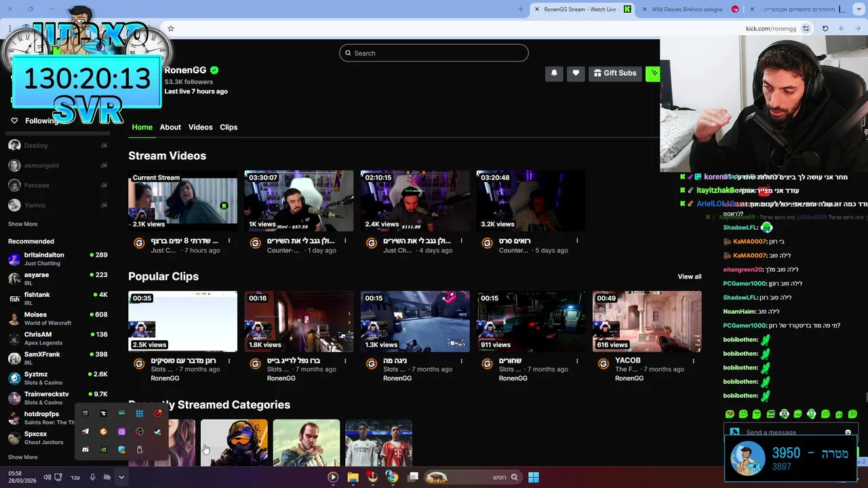
Task: Click the purple camera app tray icon
Action: click(x=121, y=432)
